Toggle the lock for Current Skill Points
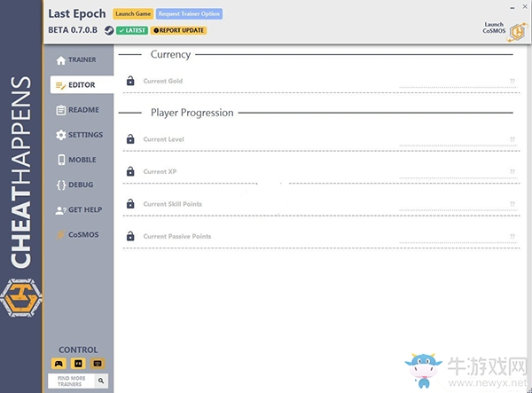Screen dimensions: 532x393 [130, 204]
